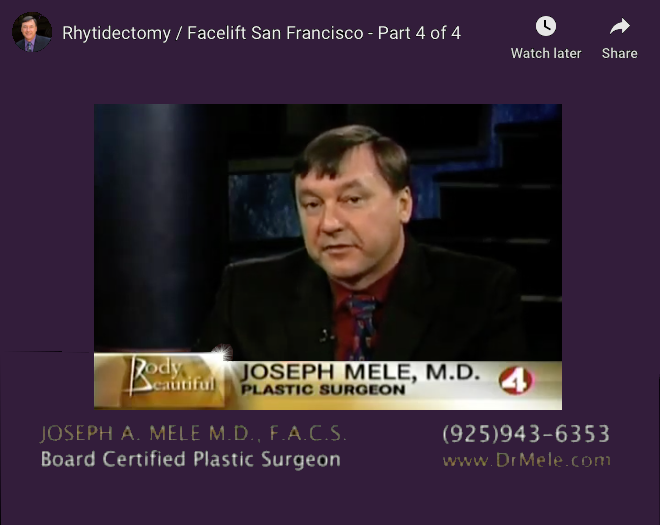Open the channel avatar profile picture
660x525 pixels.
32,32
